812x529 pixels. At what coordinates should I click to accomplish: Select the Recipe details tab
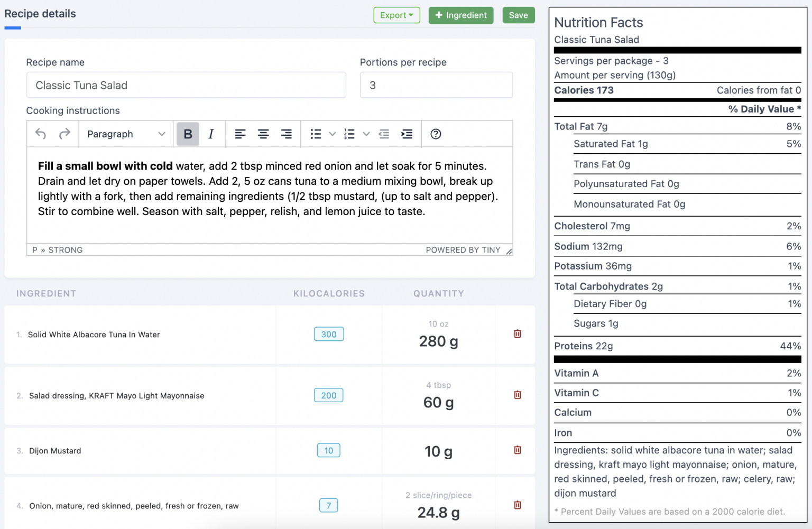(x=40, y=14)
